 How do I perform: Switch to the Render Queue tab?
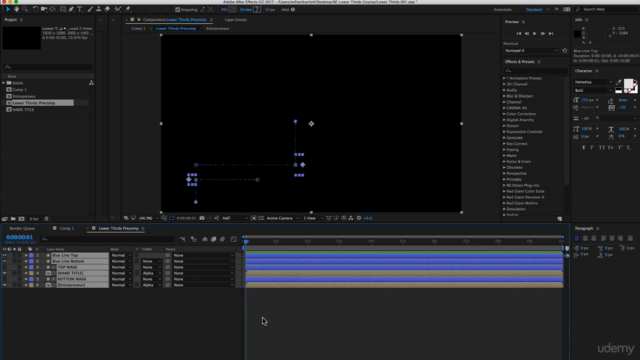pyautogui.click(x=22, y=229)
